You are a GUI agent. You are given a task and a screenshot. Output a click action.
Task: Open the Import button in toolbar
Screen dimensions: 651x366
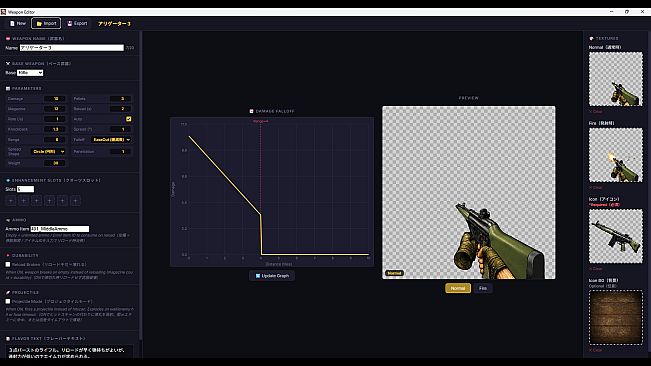(46, 23)
